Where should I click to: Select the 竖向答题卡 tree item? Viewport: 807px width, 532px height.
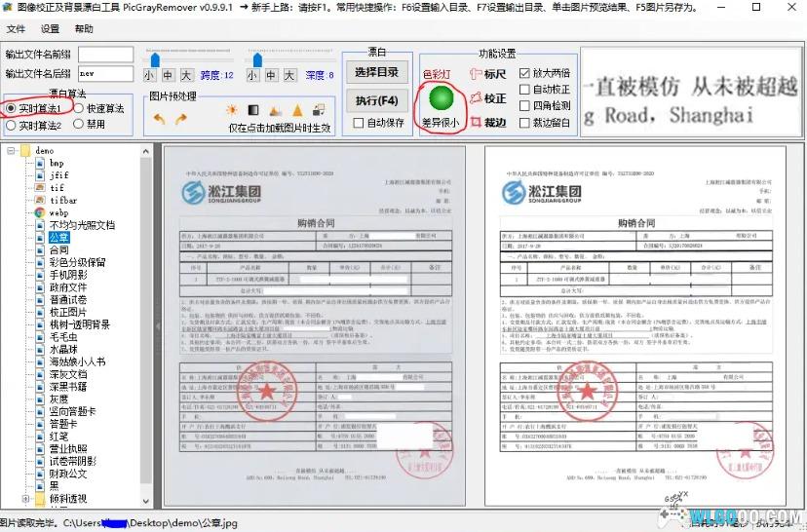pyautogui.click(x=72, y=411)
